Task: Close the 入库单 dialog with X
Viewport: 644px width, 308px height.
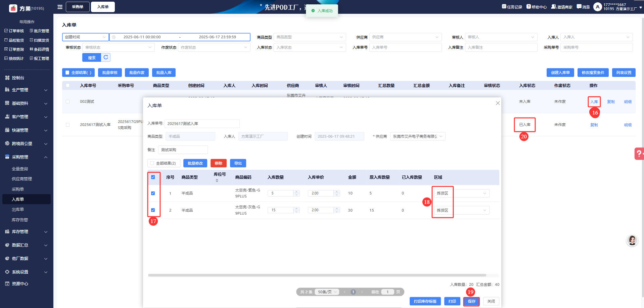Action: (x=498, y=103)
